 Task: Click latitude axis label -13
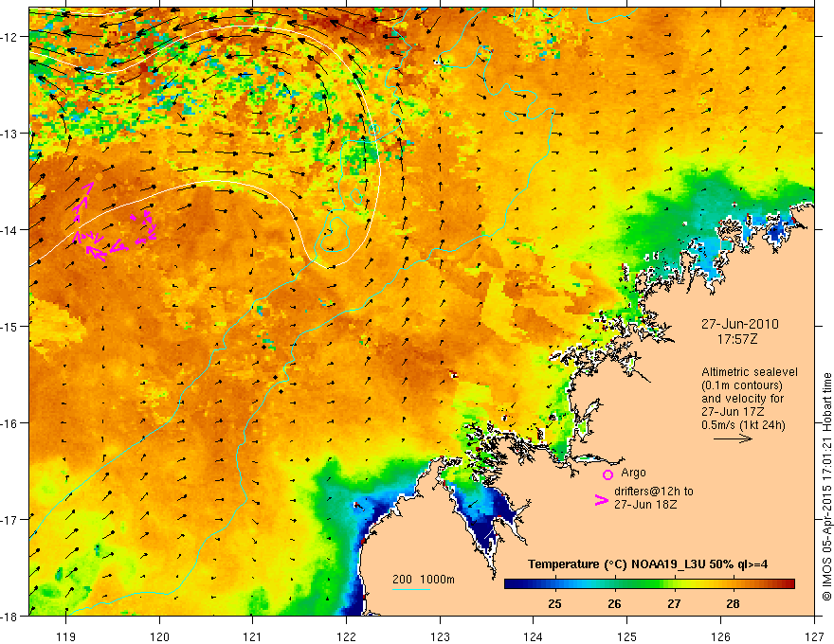(x=10, y=134)
